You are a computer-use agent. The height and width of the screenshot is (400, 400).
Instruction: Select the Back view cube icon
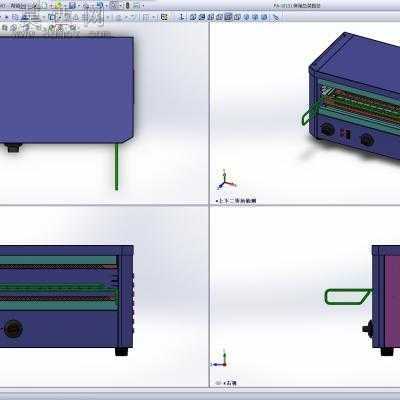[202, 17]
